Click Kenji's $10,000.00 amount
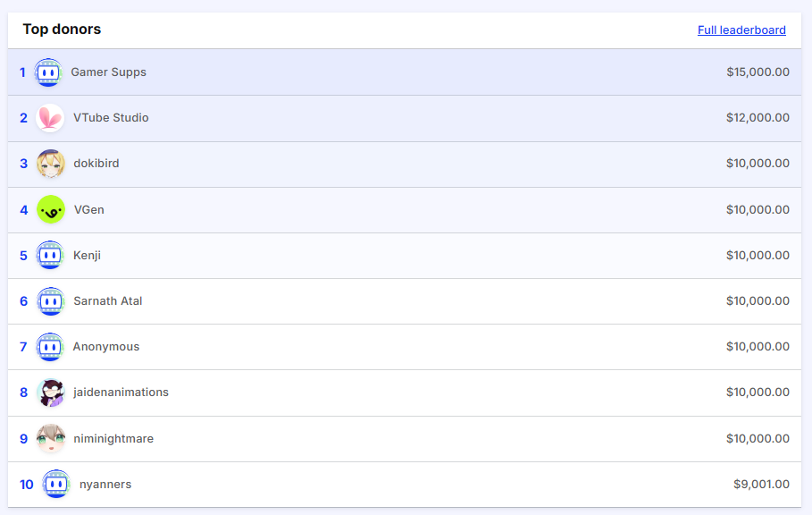This screenshot has width=812, height=515. tap(758, 255)
